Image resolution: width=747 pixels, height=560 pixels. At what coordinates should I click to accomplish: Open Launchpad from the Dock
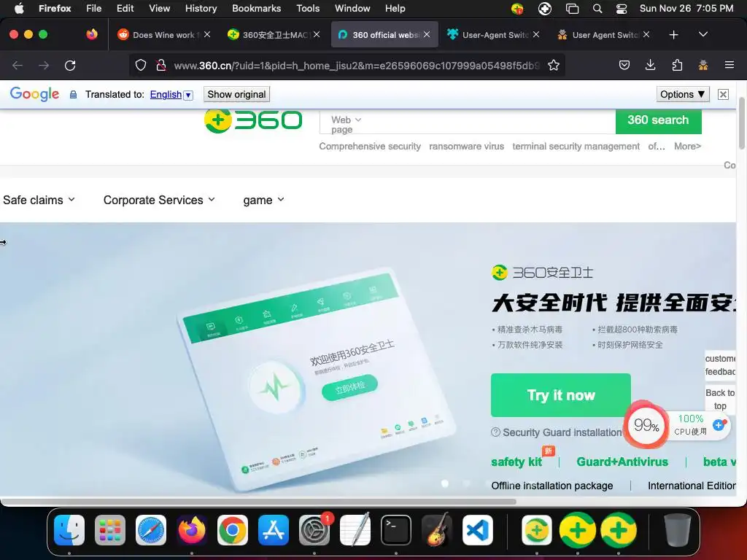[110, 530]
